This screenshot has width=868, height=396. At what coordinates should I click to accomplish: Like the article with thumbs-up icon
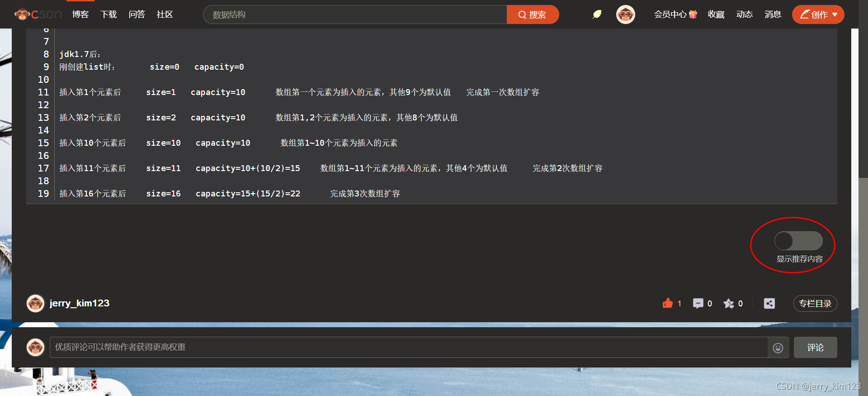point(668,303)
